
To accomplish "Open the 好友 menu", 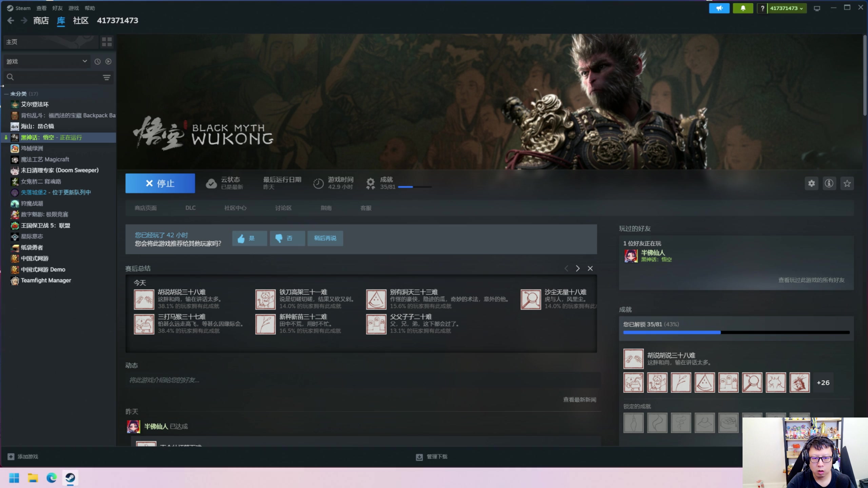I will 57,8.
